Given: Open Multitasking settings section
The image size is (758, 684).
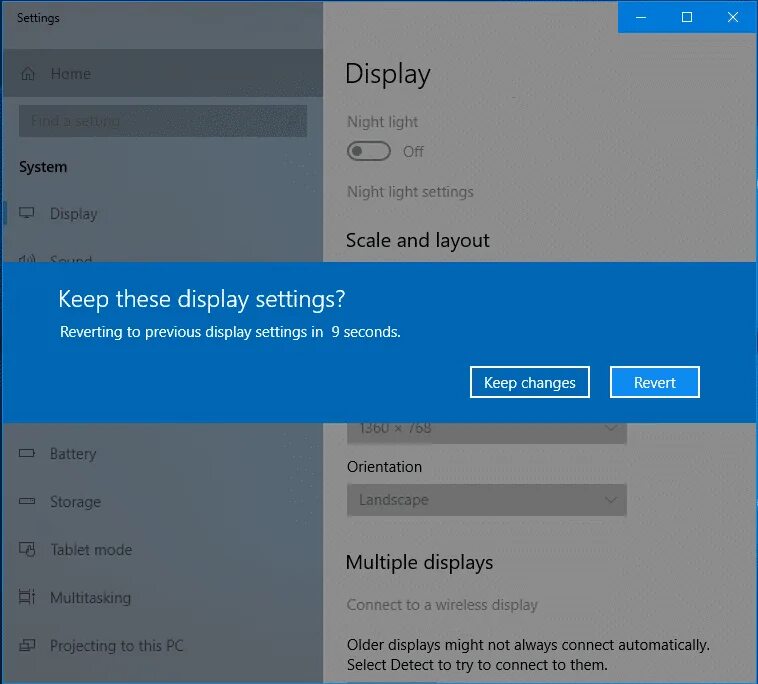Looking at the screenshot, I should [x=162, y=597].
